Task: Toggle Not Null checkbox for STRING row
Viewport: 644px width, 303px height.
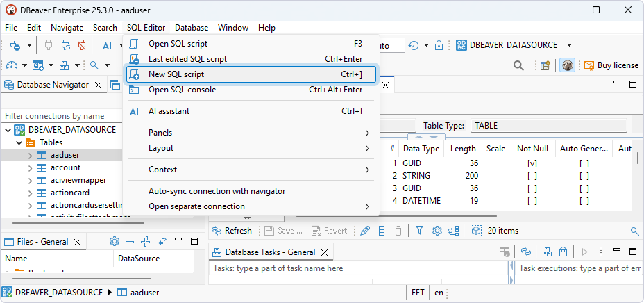Action: [532, 176]
